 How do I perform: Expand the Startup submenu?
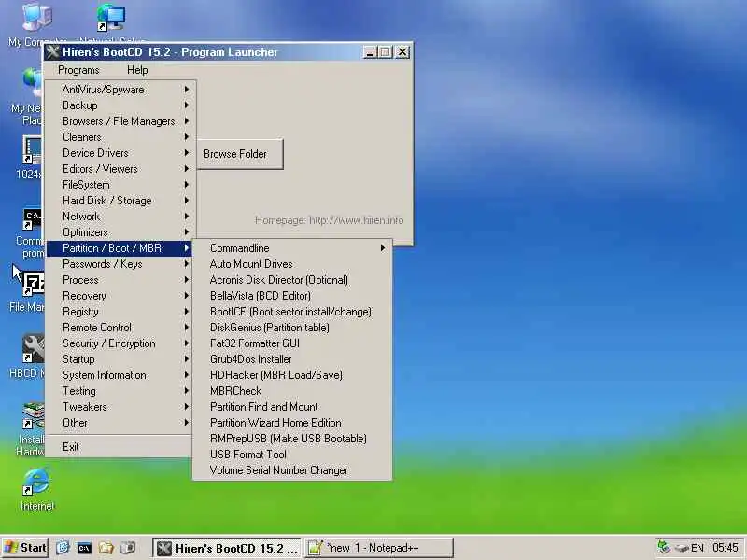120,359
